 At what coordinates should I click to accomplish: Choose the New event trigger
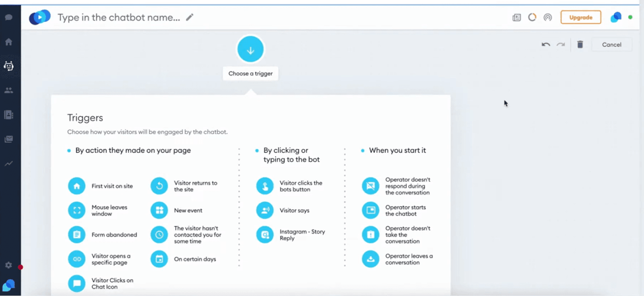159,210
